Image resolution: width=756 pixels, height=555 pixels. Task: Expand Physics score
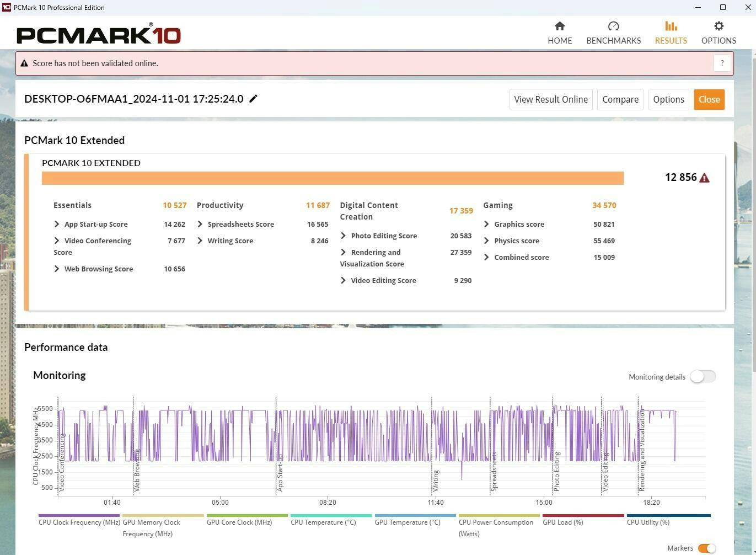coord(486,241)
